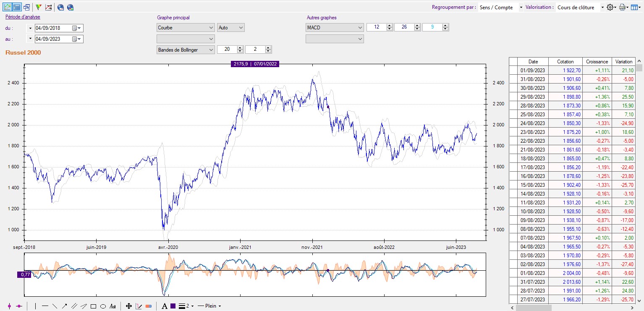Select the move cross-arrows tool
The image size is (644, 311).
[129, 306]
